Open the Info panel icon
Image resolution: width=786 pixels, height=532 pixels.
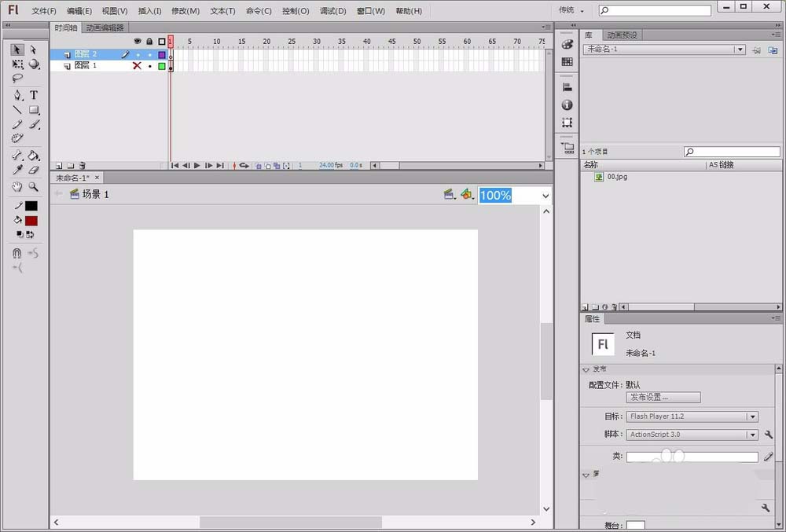pos(567,105)
